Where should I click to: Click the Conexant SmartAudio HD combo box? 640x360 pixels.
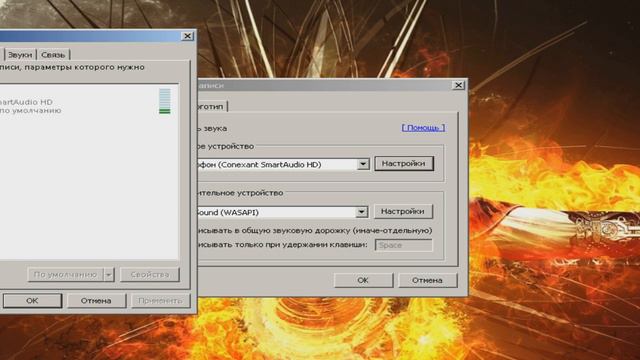tap(283, 164)
